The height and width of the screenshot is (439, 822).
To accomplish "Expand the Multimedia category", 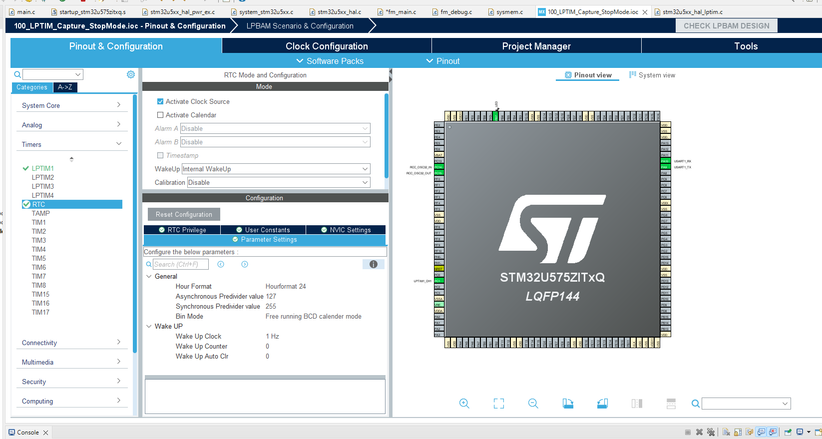I will pos(71,362).
